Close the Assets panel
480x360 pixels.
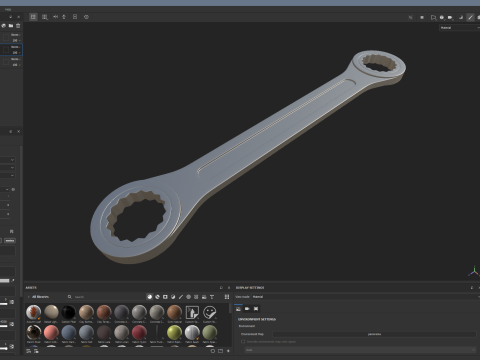point(229,287)
